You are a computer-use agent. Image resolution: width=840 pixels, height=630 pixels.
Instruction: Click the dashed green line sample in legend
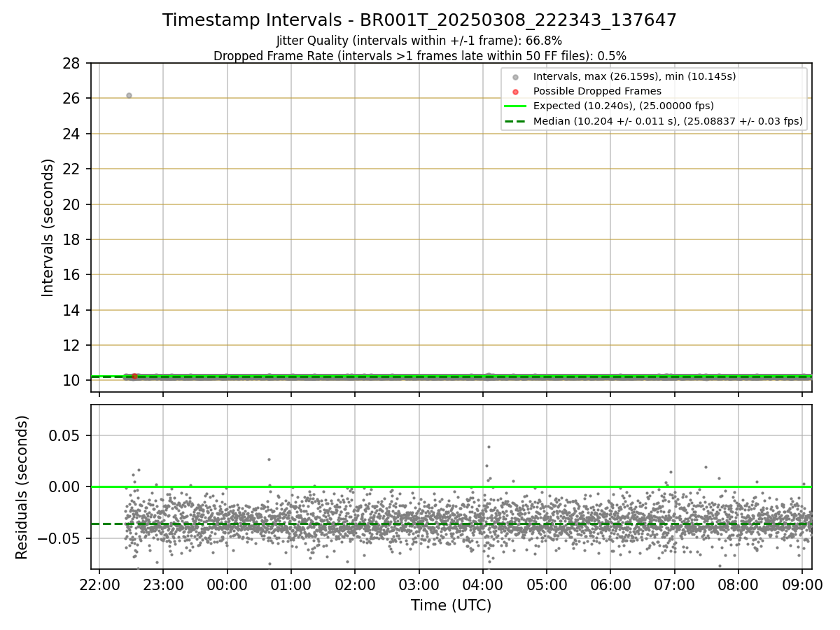click(x=515, y=121)
